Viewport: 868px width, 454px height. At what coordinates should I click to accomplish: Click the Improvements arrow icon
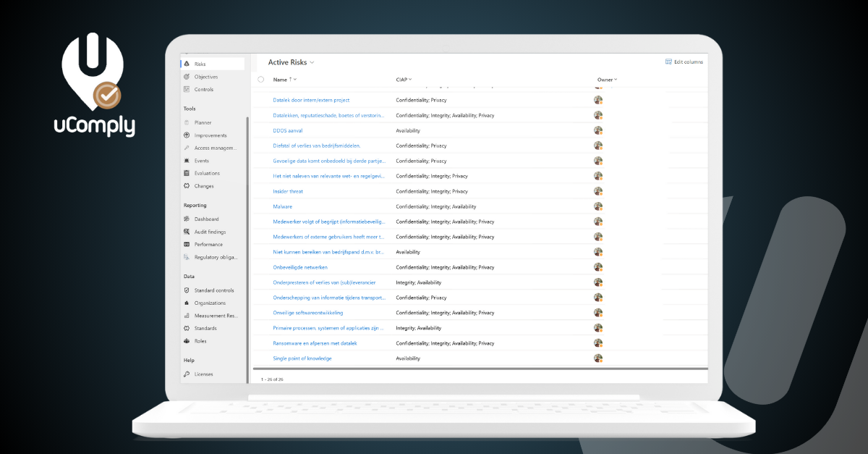(x=187, y=135)
